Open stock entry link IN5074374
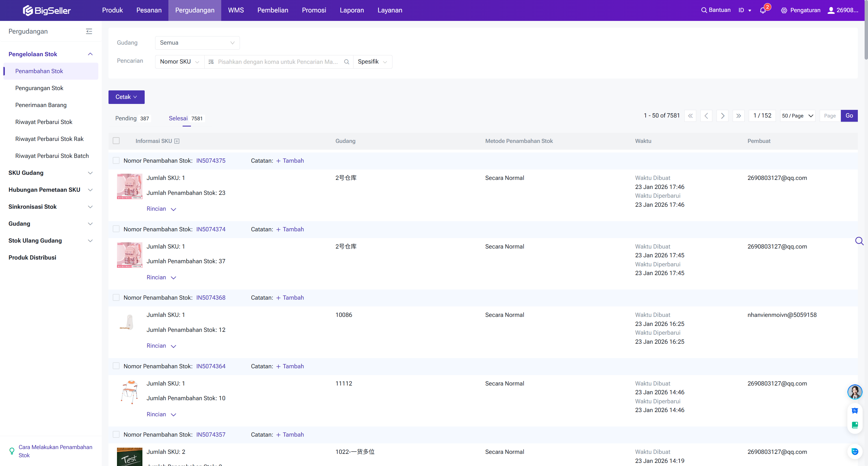The image size is (868, 466). 211,229
